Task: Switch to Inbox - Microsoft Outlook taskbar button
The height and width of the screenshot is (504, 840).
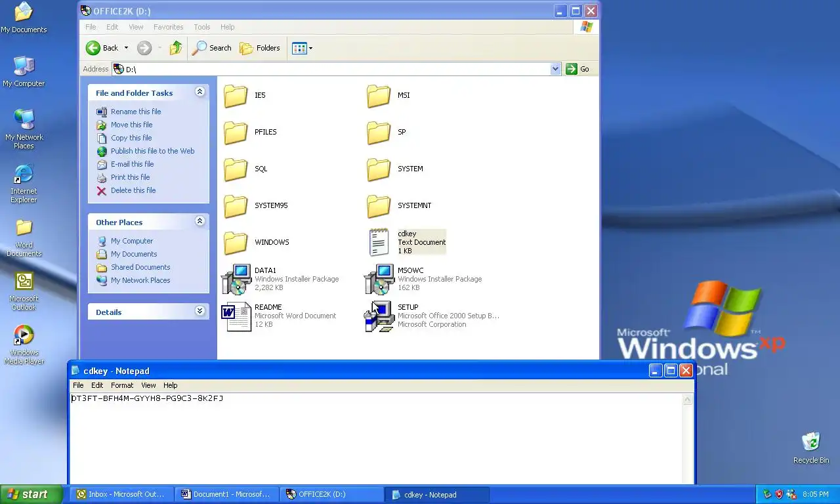Action: tap(123, 494)
